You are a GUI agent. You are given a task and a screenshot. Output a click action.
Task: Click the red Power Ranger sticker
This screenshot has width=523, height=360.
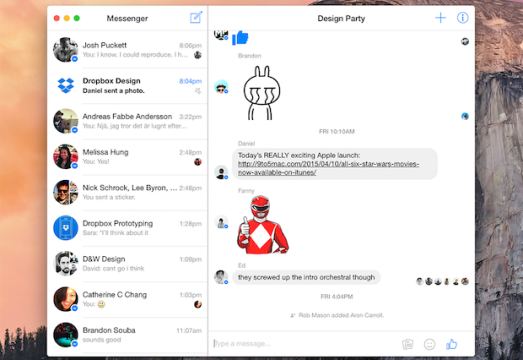point(263,225)
